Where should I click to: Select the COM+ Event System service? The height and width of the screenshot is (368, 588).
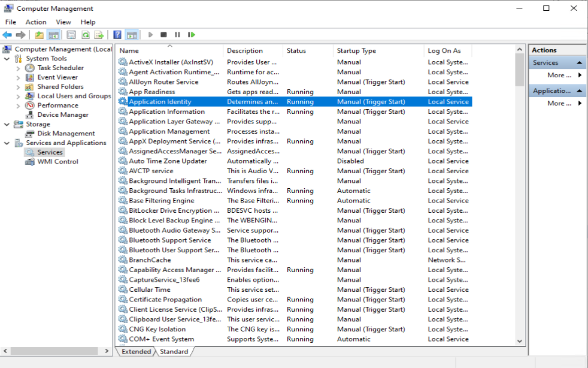click(162, 339)
